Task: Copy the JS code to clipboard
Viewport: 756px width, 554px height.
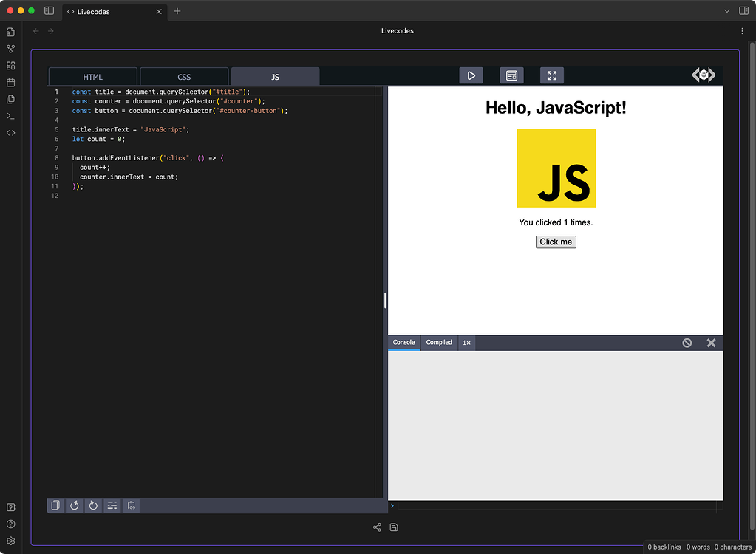Action: click(x=55, y=505)
